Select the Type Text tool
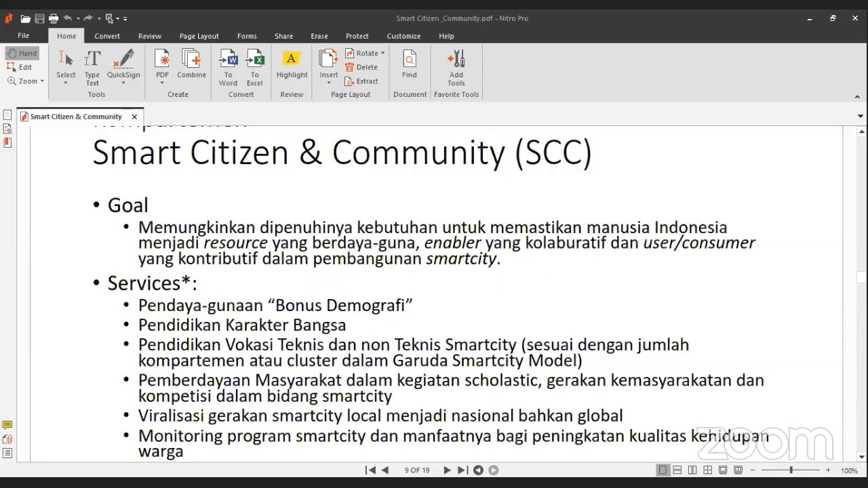The height and width of the screenshot is (488, 868). click(x=92, y=68)
